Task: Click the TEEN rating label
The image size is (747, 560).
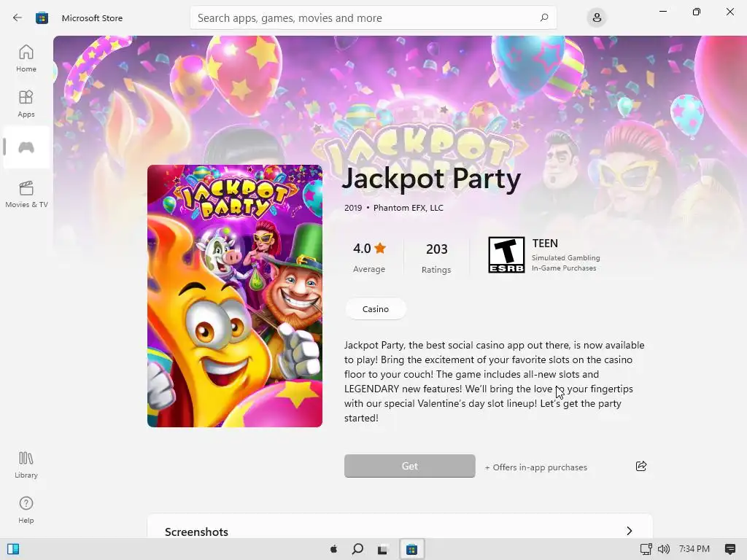Action: pyautogui.click(x=545, y=244)
